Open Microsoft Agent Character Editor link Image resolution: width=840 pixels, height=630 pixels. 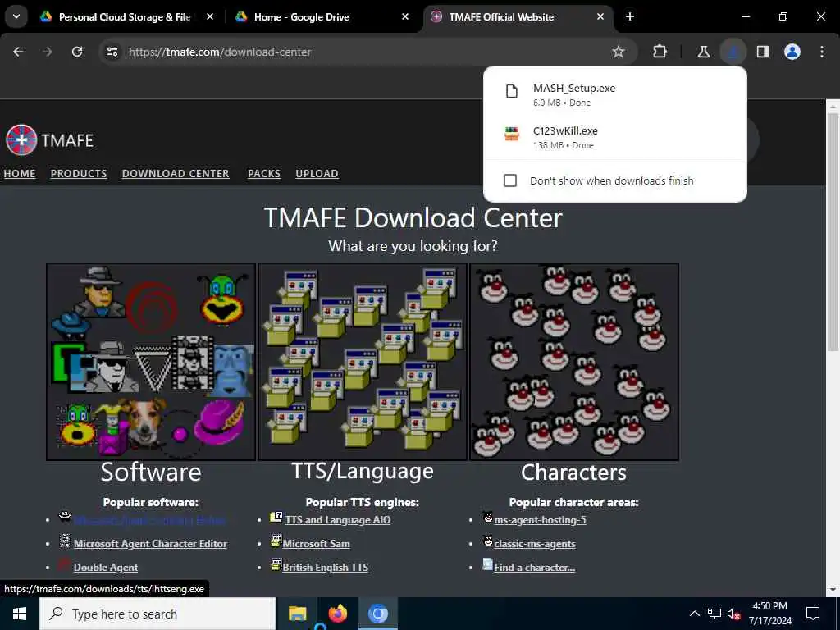[x=151, y=543]
